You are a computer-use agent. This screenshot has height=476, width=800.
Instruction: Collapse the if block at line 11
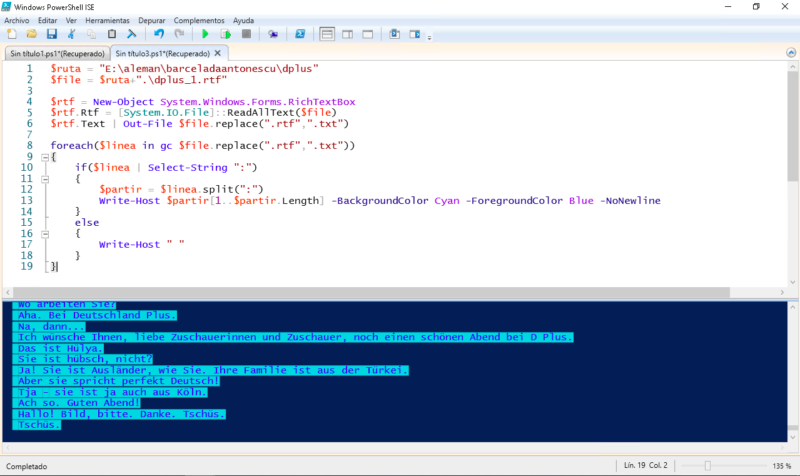point(45,179)
